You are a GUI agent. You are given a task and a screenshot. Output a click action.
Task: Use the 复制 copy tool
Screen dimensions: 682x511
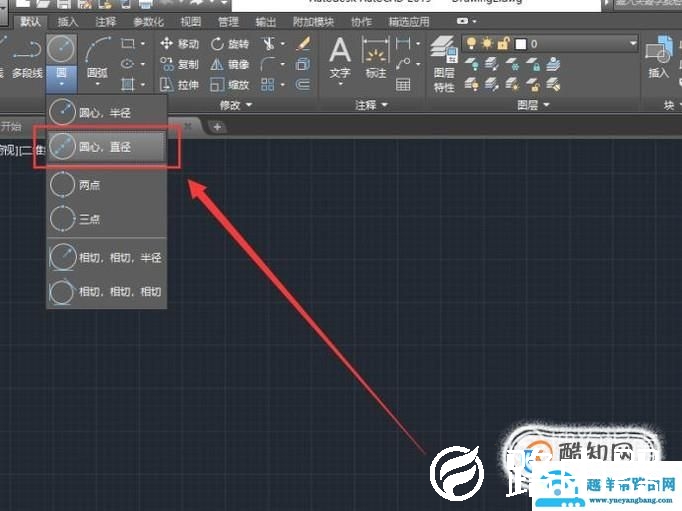click(180, 64)
